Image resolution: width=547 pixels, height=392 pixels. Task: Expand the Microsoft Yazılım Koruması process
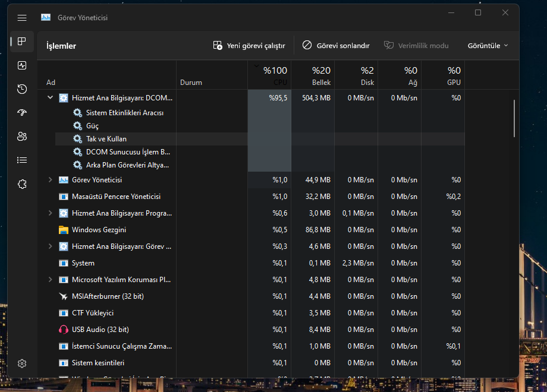50,280
